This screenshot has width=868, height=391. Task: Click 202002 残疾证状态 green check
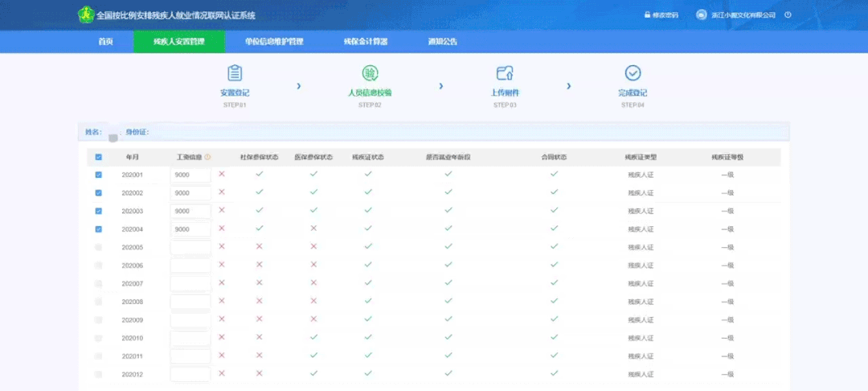point(368,192)
